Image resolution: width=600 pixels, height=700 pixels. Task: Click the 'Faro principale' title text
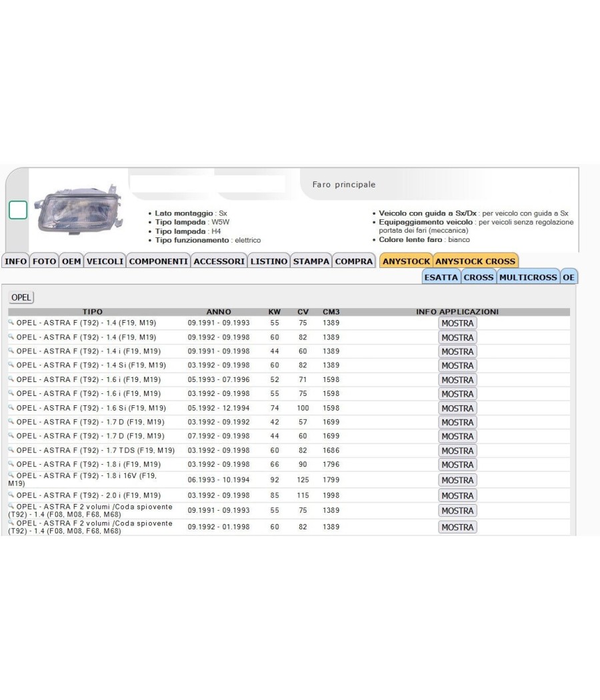344,185
